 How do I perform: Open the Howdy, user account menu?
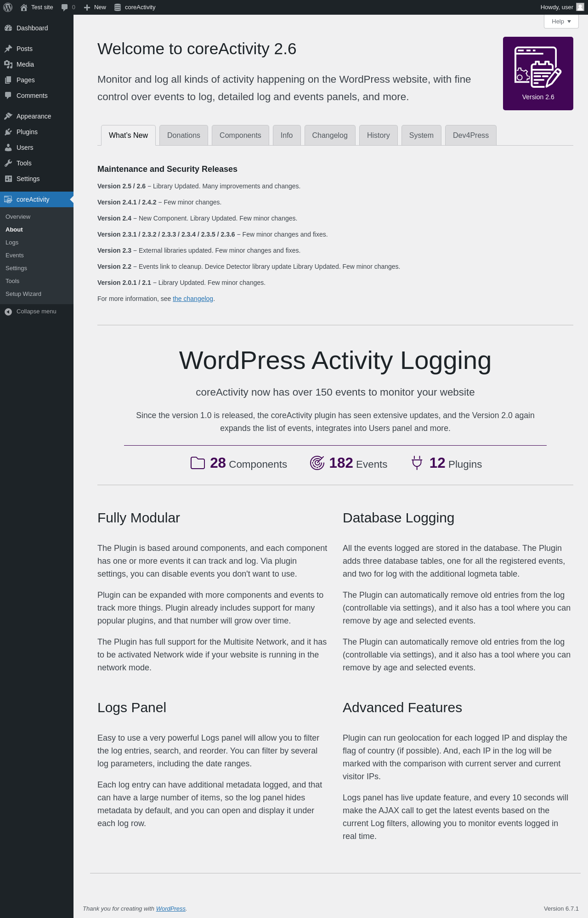pos(562,7)
